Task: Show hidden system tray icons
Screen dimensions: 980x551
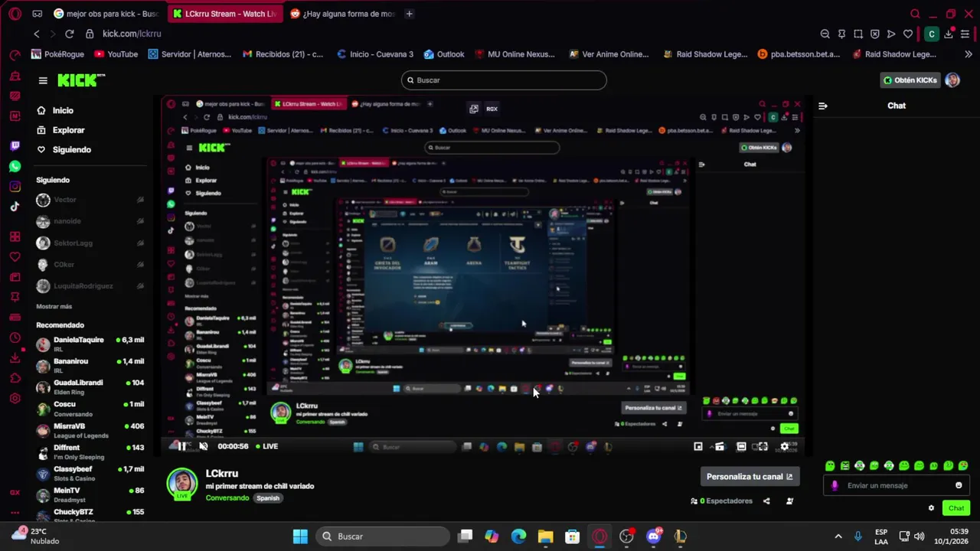Action: coord(838,536)
